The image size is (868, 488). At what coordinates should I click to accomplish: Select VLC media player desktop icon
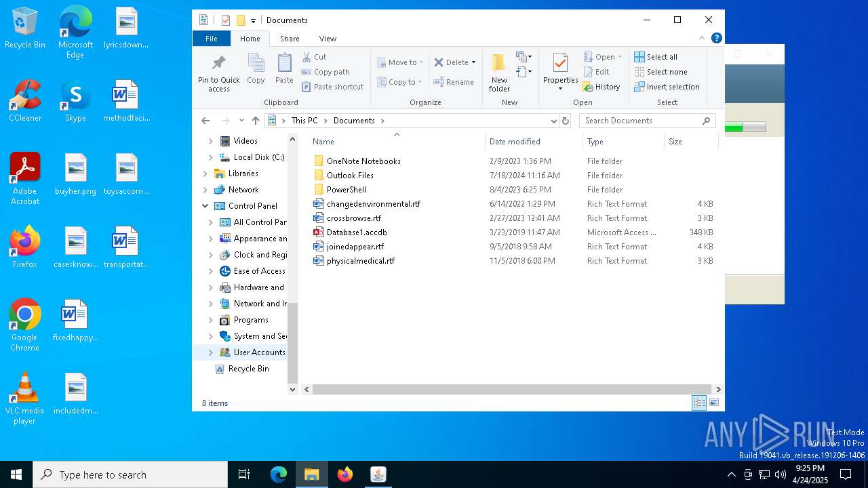(25, 399)
